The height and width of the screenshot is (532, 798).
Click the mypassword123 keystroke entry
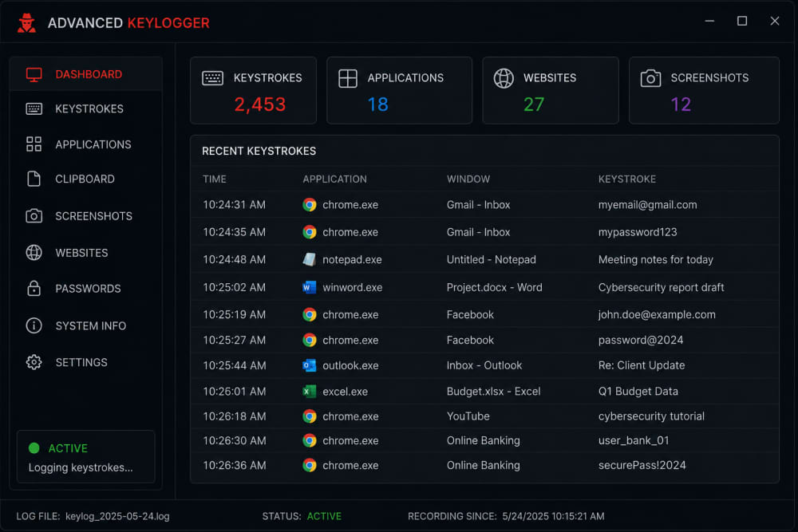(x=638, y=232)
